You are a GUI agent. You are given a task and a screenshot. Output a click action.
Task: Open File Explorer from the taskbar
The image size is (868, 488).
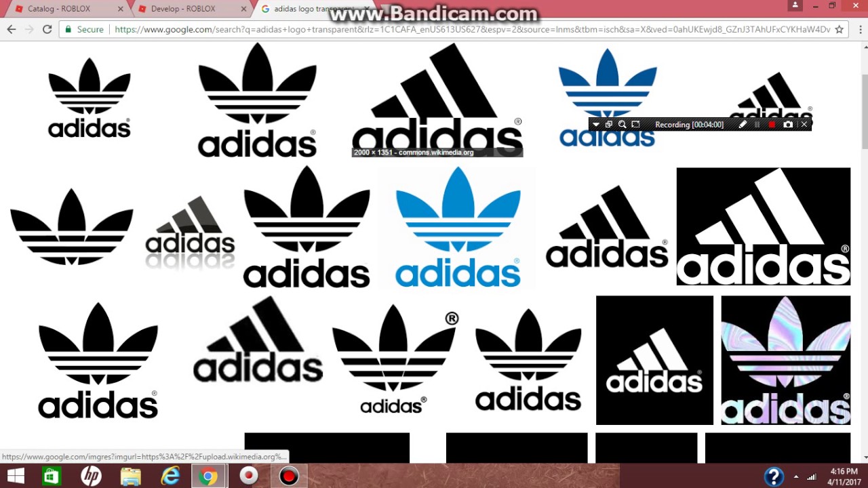130,476
